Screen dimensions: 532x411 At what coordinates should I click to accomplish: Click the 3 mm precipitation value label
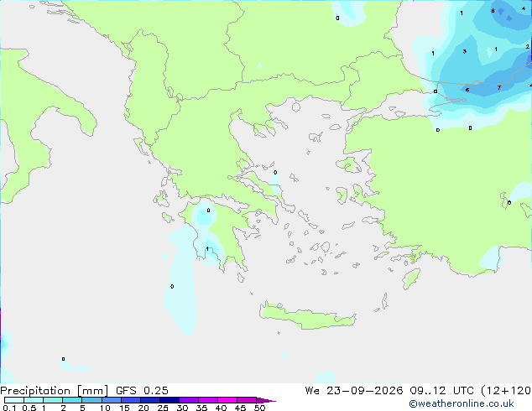point(465,51)
